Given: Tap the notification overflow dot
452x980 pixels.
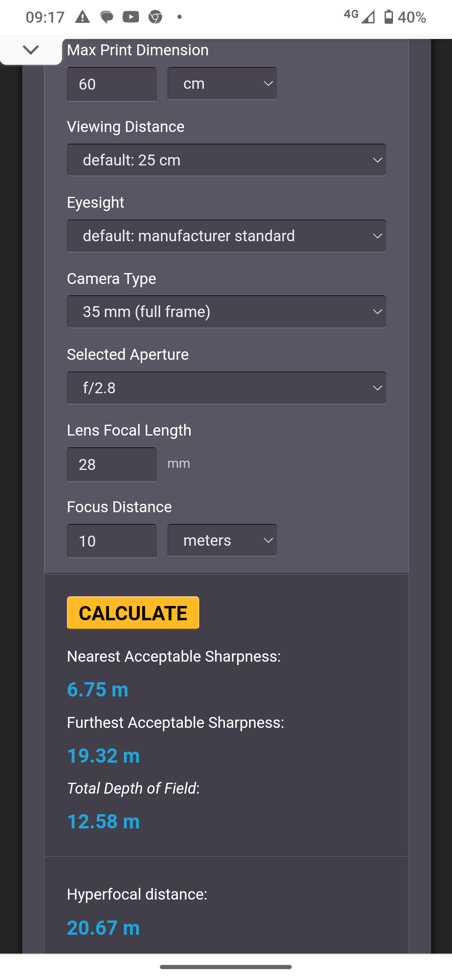Looking at the screenshot, I should [x=180, y=17].
